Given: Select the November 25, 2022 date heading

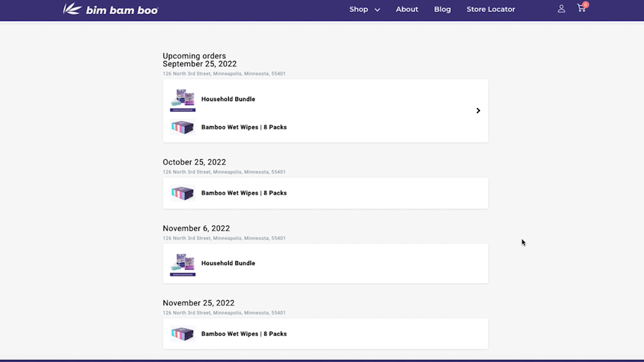Looking at the screenshot, I should point(199,303).
